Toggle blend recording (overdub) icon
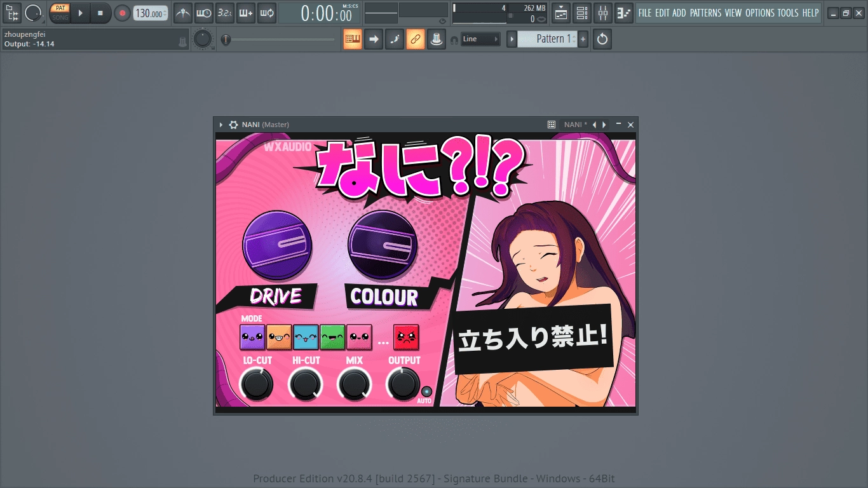Screen dimensions: 868x488 (x=245, y=13)
